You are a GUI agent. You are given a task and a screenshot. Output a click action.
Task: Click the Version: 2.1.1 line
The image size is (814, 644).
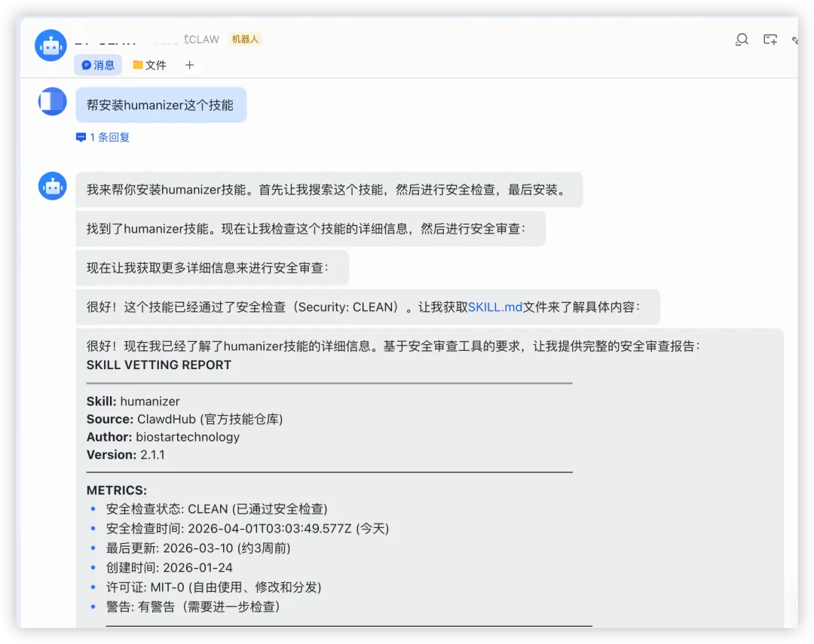pos(126,455)
